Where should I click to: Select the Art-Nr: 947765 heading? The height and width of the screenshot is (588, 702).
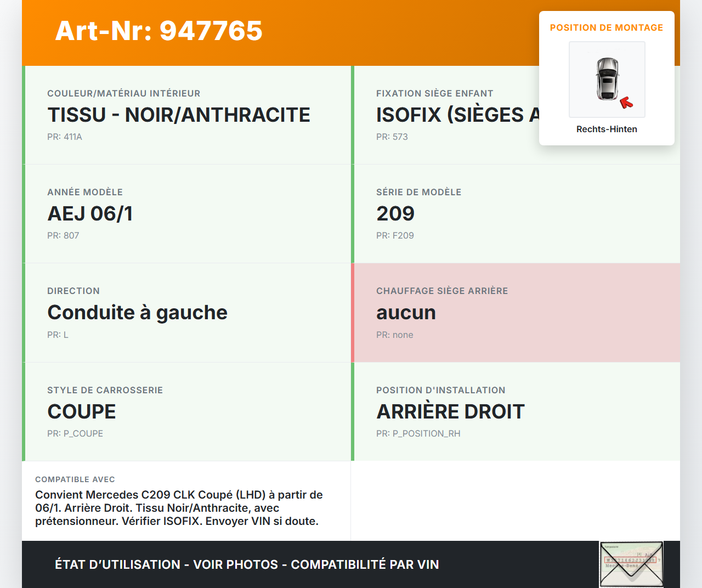(x=158, y=31)
